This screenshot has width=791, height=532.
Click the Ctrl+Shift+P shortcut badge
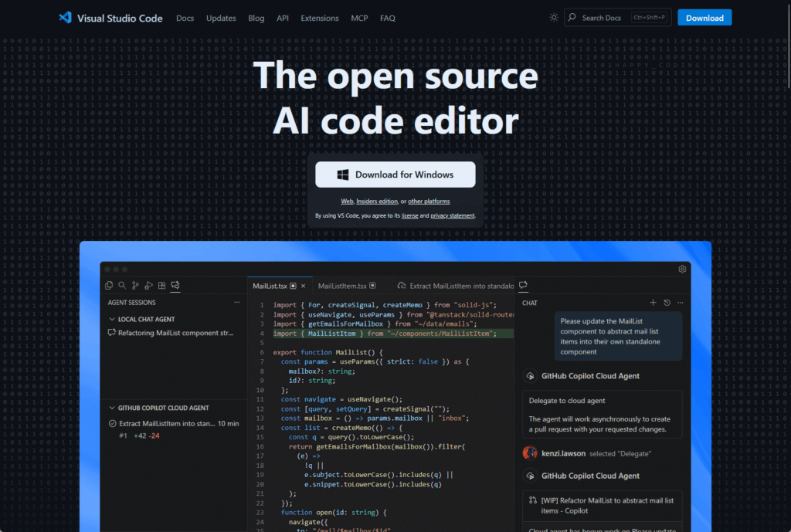click(649, 18)
